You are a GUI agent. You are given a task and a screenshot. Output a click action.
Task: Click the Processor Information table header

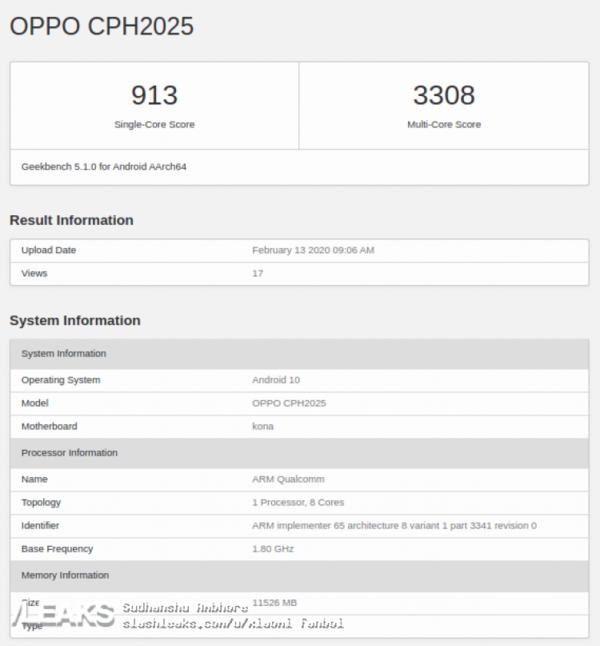[299, 453]
